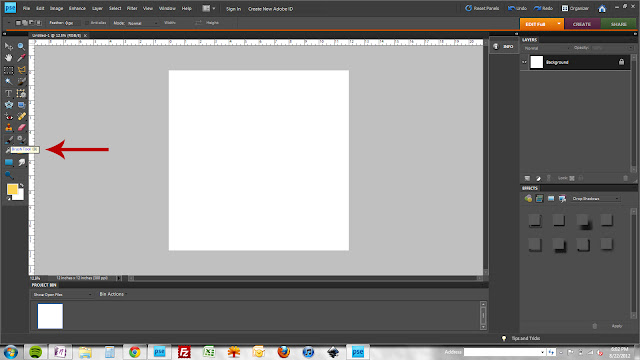Image resolution: width=640 pixels, height=360 pixels.
Task: Select the Eraser tool
Action: coord(21,128)
